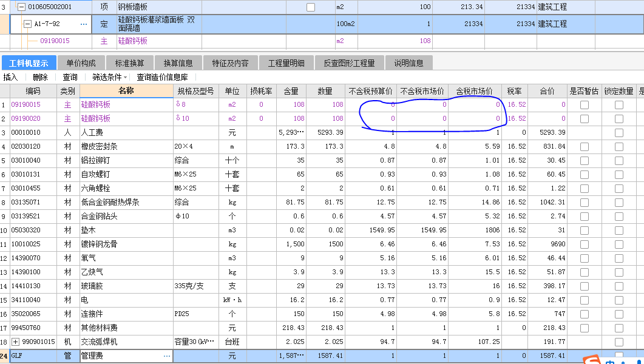Click the 删除 toolbar button
Screen dimensions: 644x364
click(40, 77)
